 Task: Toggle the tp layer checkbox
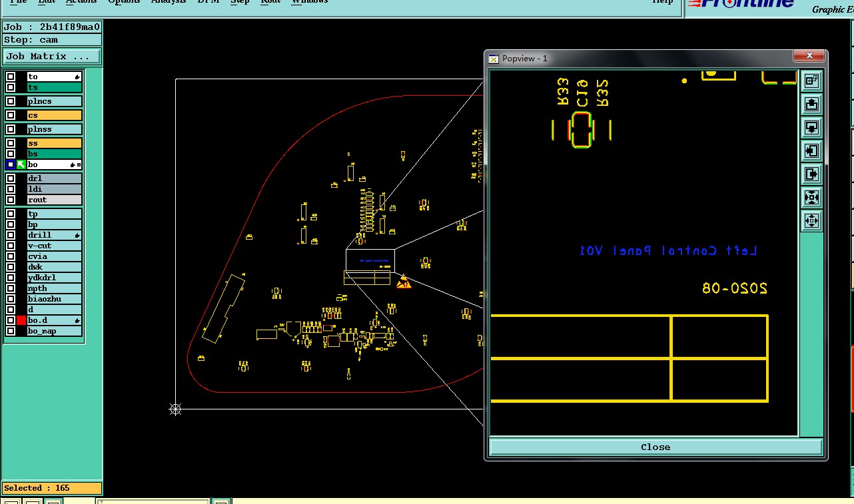(x=11, y=214)
